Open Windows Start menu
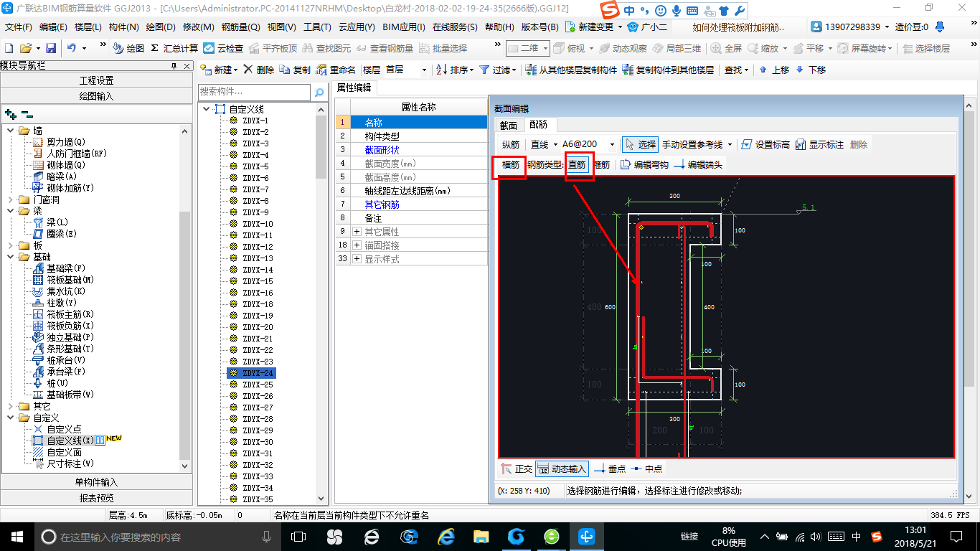980x551 pixels. [16, 536]
